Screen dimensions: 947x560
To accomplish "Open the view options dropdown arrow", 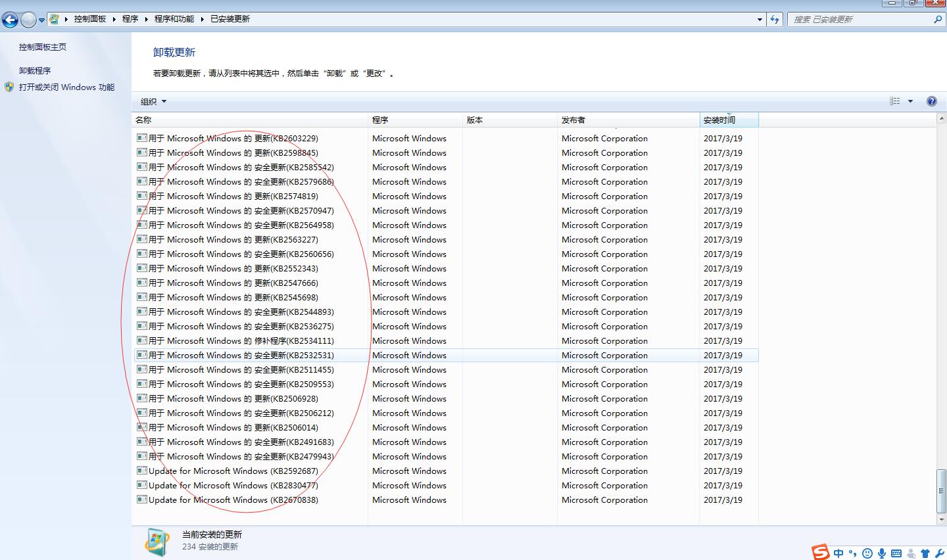I will (x=911, y=101).
